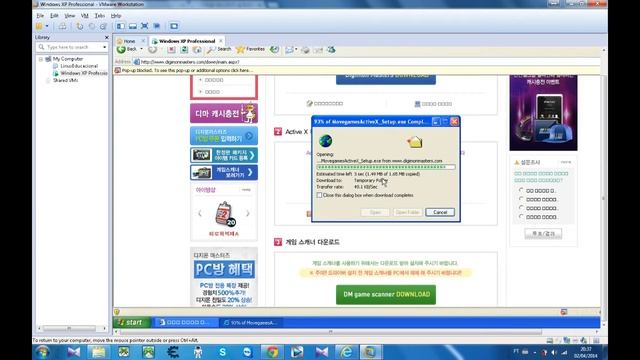The image size is (640, 360).
Task: Open the VMware power button dropdown arrow
Action: pyautogui.click(x=47, y=26)
